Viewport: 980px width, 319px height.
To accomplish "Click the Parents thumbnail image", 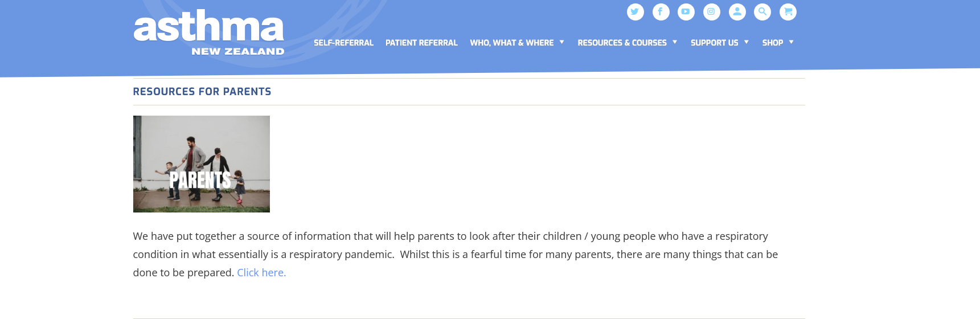I will [202, 164].
